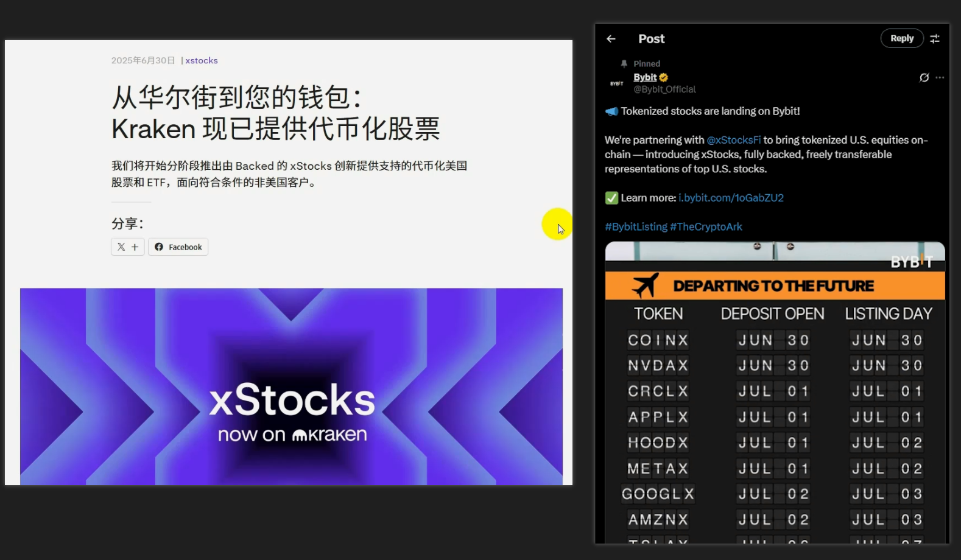
Task: Click the TOKEN column header
Action: pyautogui.click(x=658, y=313)
